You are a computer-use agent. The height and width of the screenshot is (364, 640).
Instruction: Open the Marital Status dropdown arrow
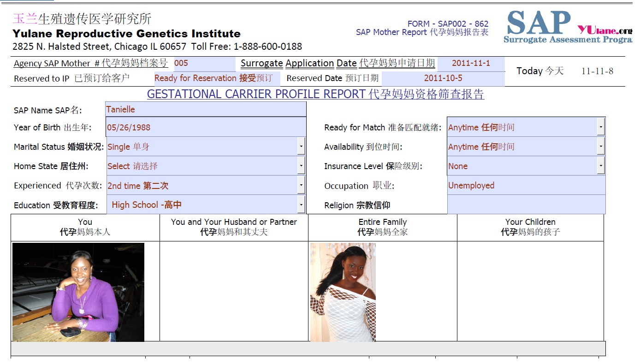coord(301,147)
